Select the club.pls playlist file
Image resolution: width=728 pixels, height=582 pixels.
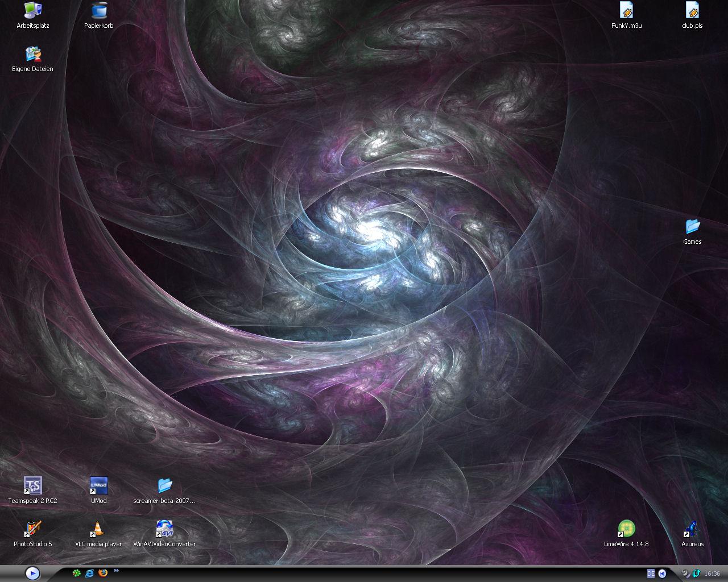[692, 11]
